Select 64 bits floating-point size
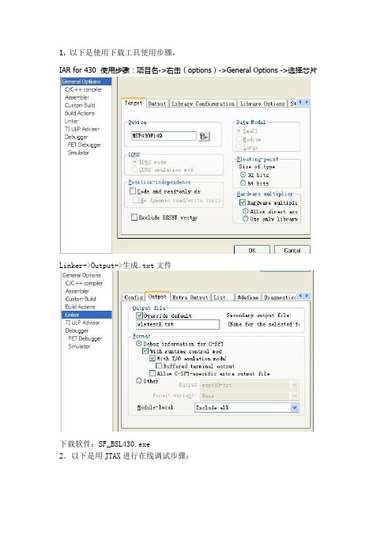Viewport: 392px width, 555px height. [x=243, y=183]
